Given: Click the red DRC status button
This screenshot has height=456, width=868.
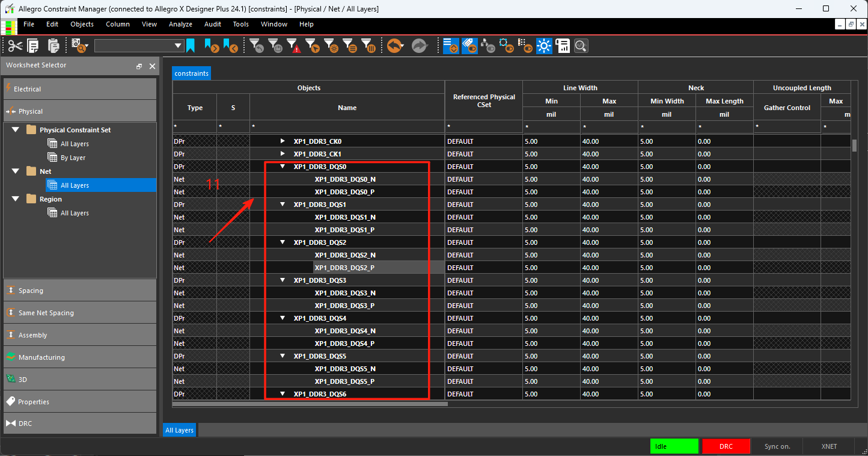Looking at the screenshot, I should 726,446.
